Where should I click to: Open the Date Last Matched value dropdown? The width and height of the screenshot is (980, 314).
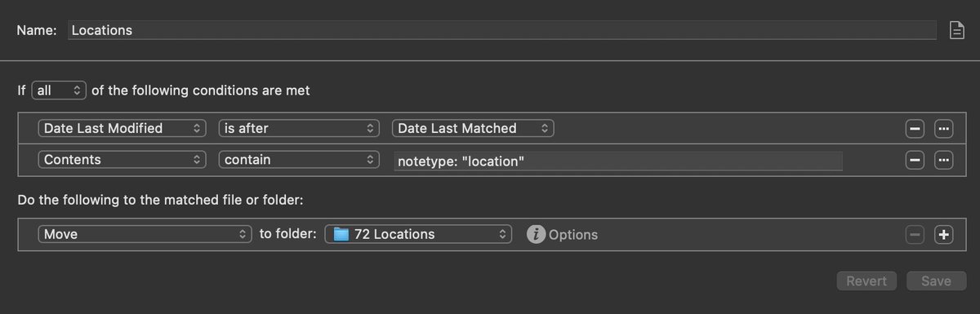473,128
